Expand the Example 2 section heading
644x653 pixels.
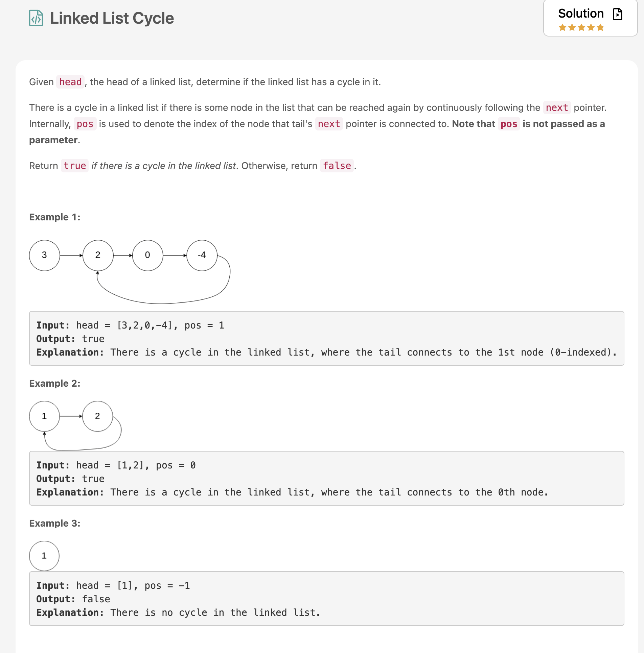[x=54, y=383]
